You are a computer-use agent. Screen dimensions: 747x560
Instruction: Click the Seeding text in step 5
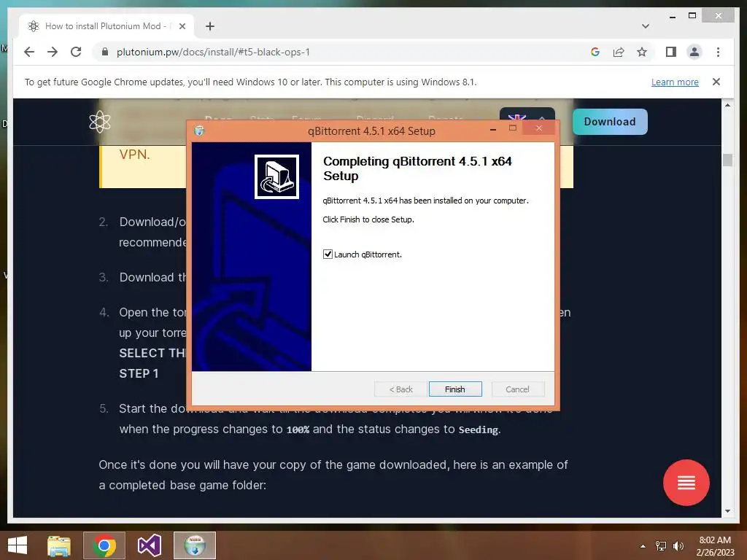pos(479,429)
